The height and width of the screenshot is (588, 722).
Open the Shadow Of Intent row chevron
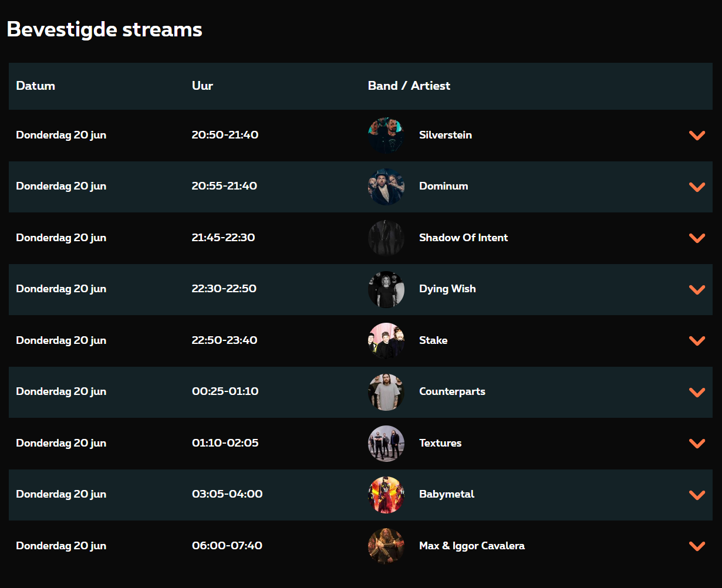pos(697,238)
